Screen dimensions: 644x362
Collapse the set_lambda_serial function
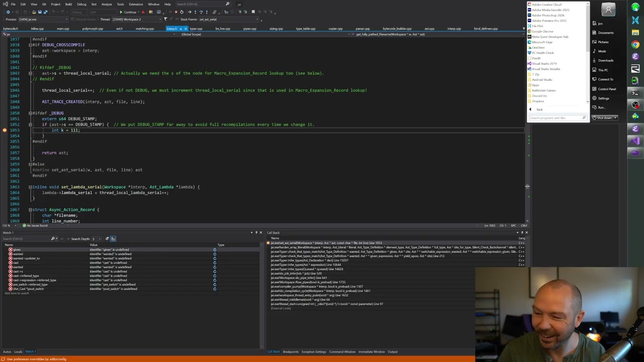(30, 187)
